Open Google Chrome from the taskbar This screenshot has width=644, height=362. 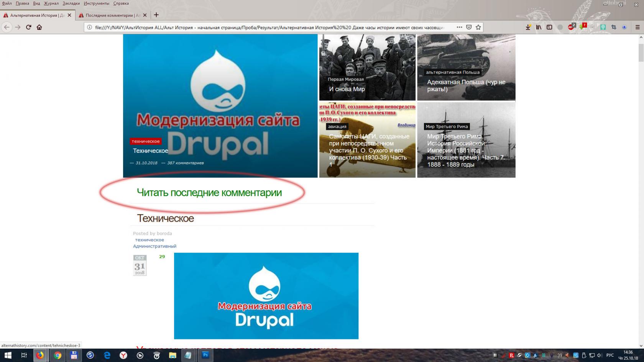pyautogui.click(x=58, y=355)
